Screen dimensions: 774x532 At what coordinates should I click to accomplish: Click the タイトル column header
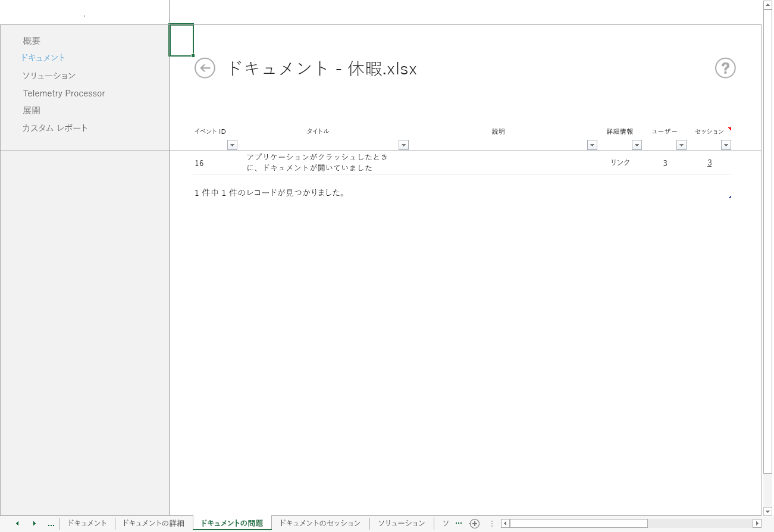point(318,132)
